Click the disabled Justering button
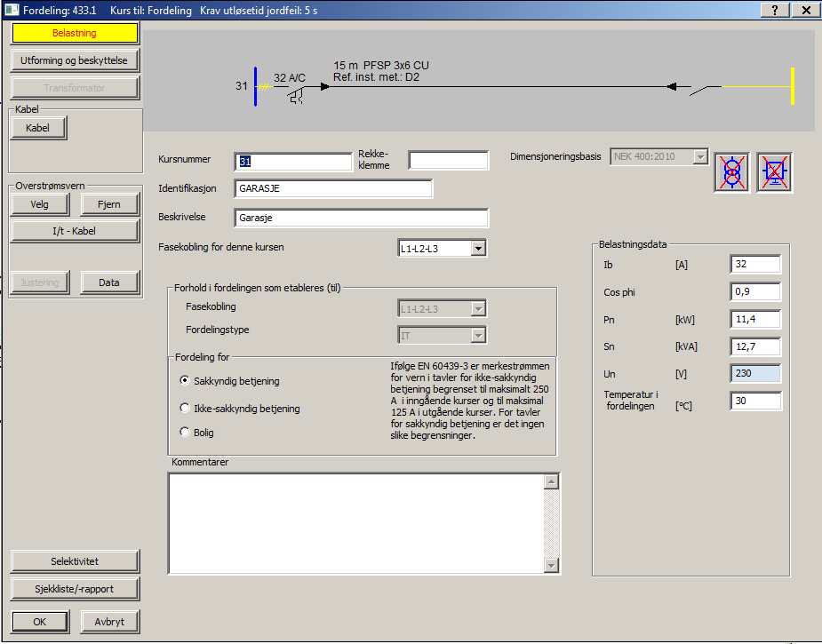The height and width of the screenshot is (644, 822). [x=40, y=282]
